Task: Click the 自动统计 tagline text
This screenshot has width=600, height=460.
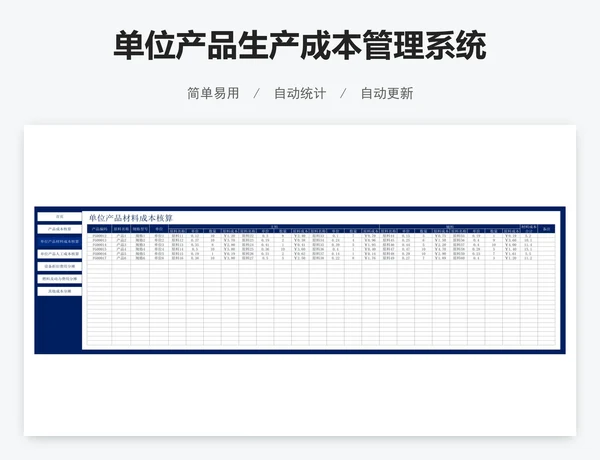Action: pos(300,93)
